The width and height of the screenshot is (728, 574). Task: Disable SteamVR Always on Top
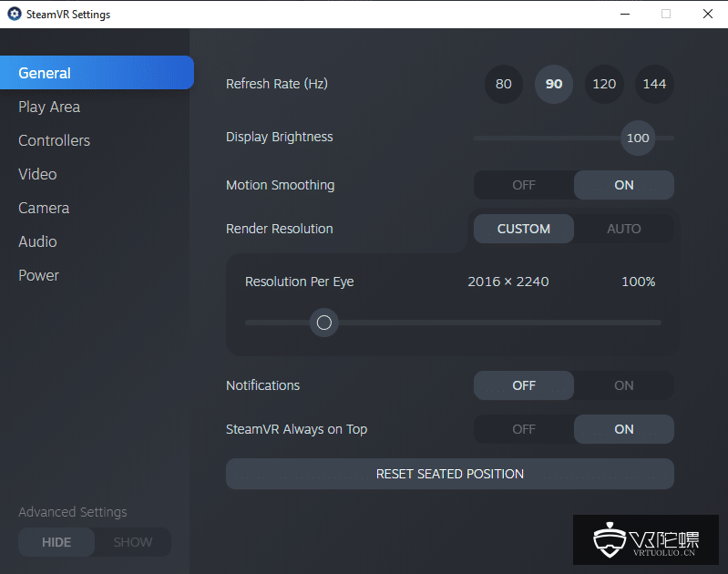(x=524, y=429)
